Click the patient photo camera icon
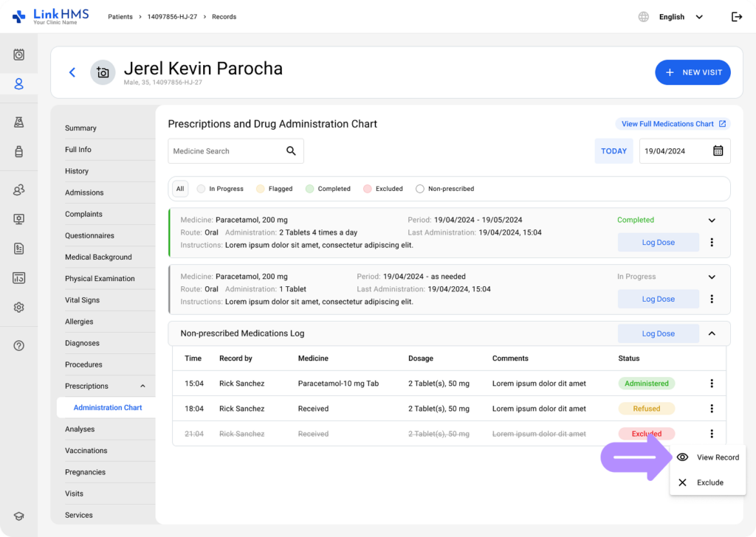This screenshot has width=756, height=537. [103, 72]
